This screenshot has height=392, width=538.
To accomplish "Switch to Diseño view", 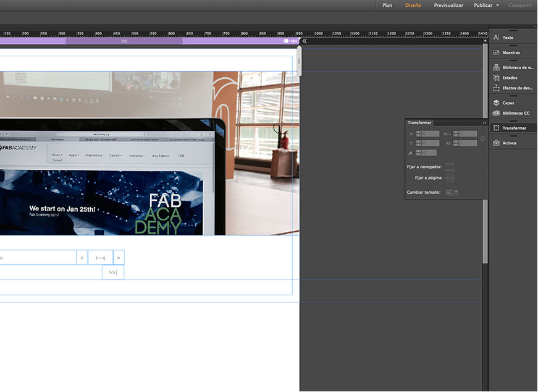I will click(413, 5).
